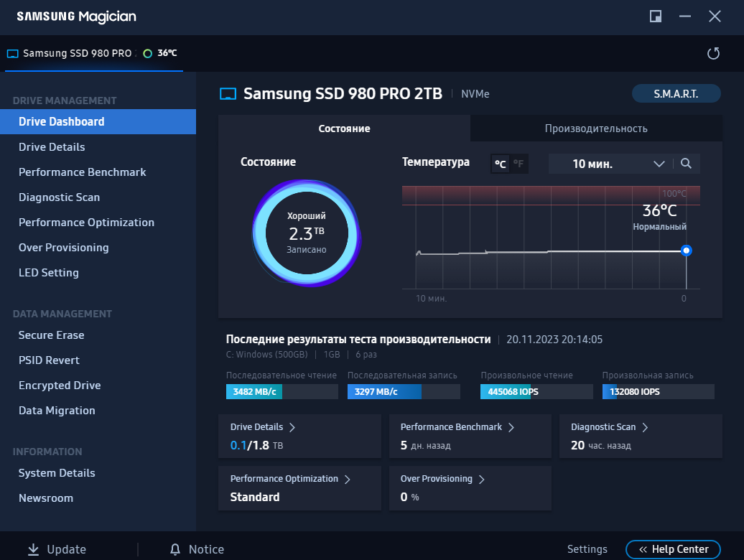The image size is (744, 560).
Task: Click the drive icon beside Samsung SSD 980 PRO 2TB
Action: (228, 94)
